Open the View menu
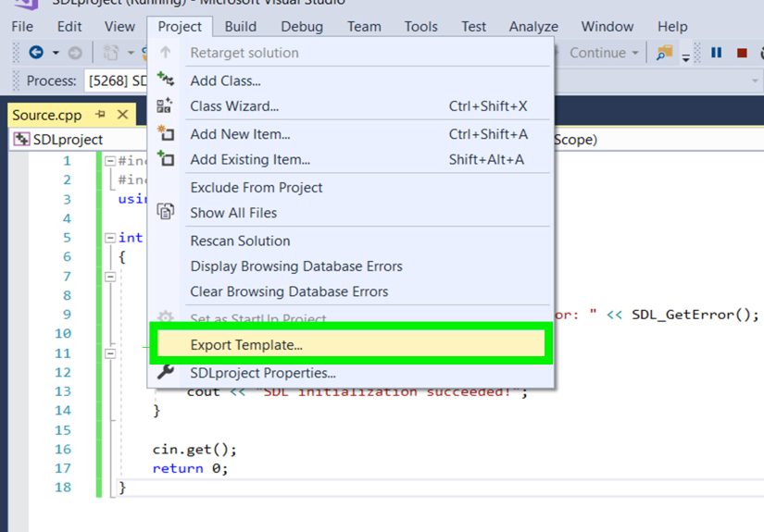 click(x=119, y=26)
